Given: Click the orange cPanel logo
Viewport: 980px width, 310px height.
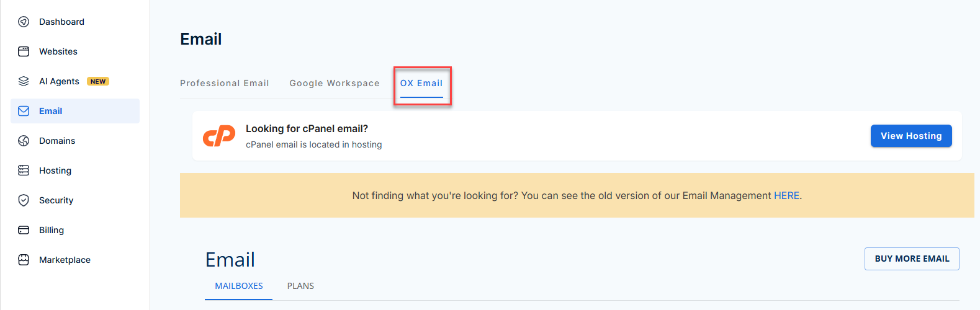Looking at the screenshot, I should click(x=219, y=136).
